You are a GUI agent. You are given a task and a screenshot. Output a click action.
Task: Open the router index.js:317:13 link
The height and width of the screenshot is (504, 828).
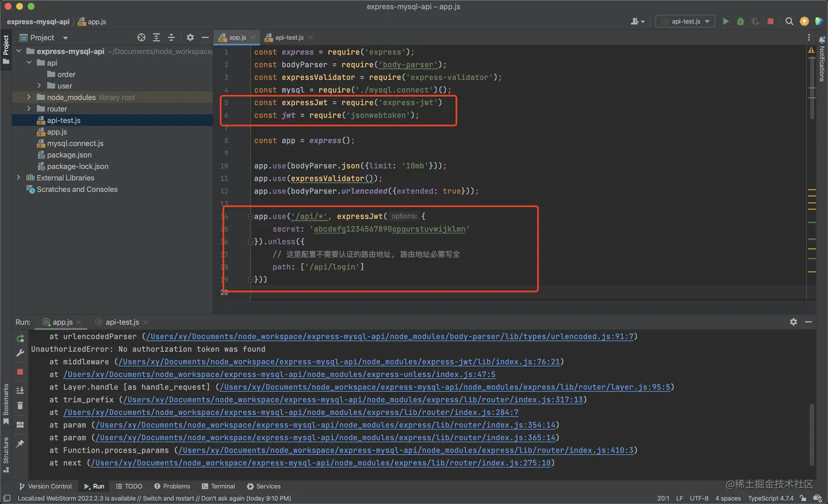(x=353, y=399)
